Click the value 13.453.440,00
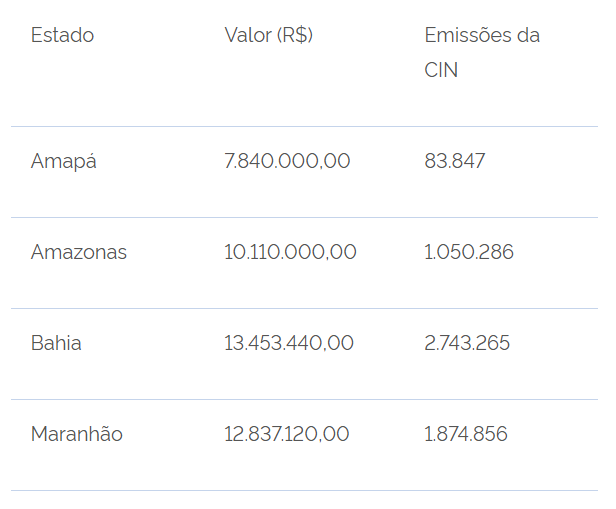Image resolution: width=616 pixels, height=509 pixels. (289, 343)
